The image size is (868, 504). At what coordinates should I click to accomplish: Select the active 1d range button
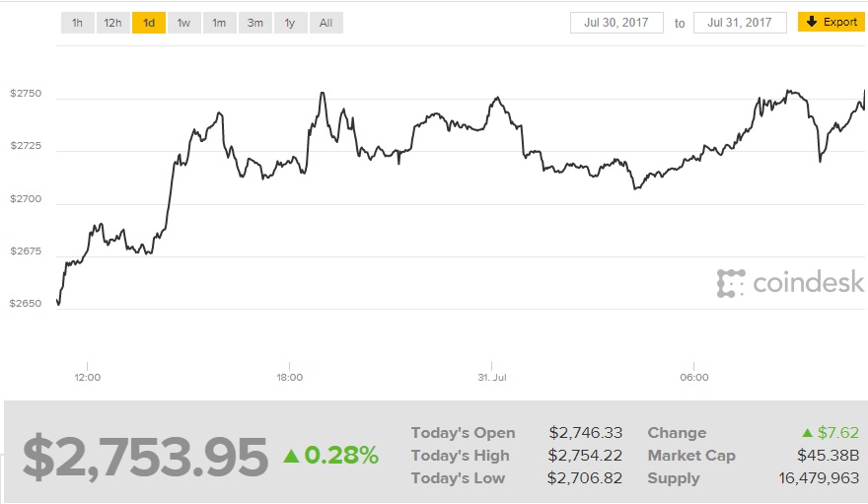[x=148, y=23]
